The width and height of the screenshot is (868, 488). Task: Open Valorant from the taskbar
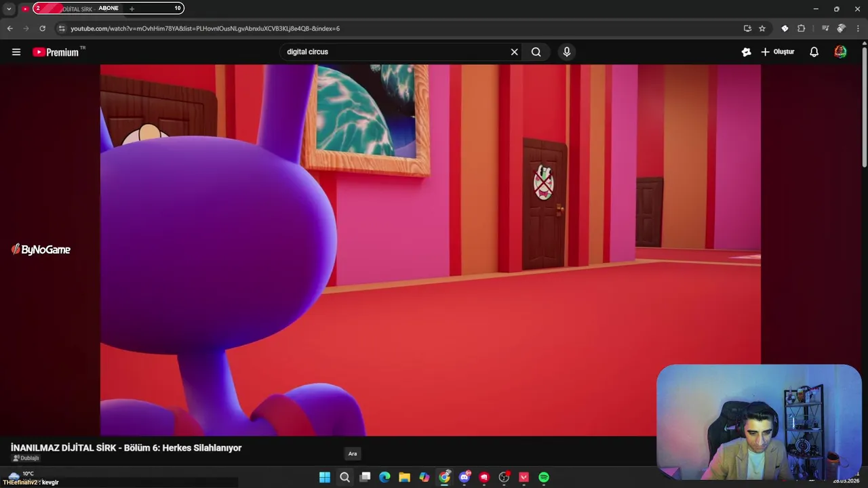click(x=524, y=477)
